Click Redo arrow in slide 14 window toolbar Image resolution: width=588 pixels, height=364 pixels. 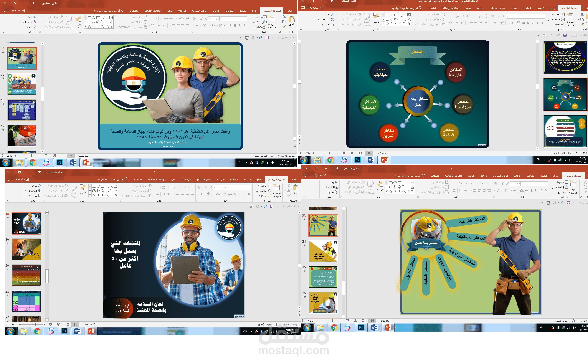tap(261, 38)
